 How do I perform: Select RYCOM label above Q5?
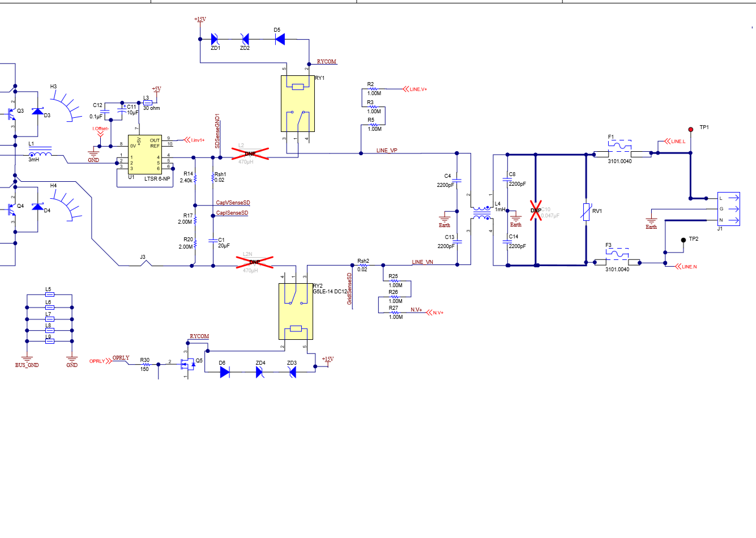point(199,336)
